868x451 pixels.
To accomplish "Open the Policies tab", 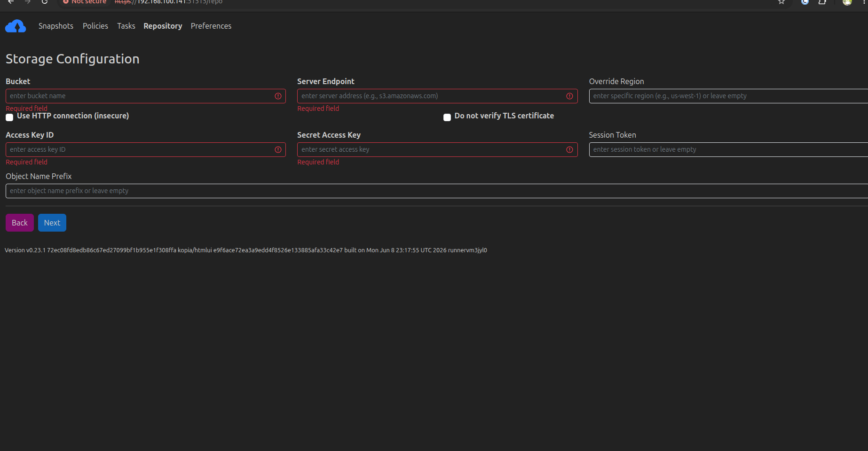I will click(95, 26).
